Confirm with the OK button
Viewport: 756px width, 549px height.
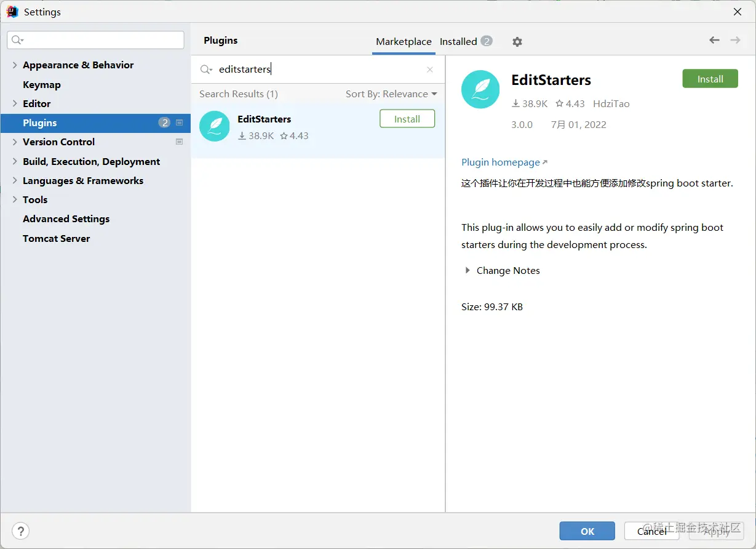pyautogui.click(x=587, y=531)
